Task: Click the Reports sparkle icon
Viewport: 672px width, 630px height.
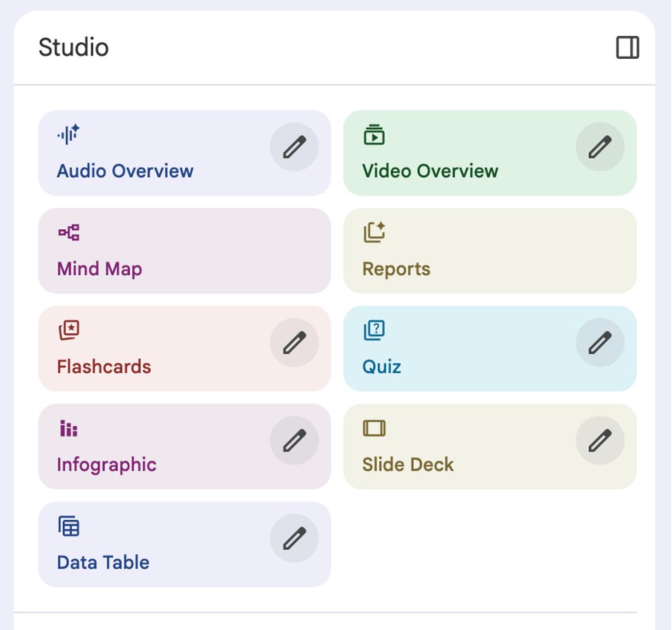Action: coord(375,233)
